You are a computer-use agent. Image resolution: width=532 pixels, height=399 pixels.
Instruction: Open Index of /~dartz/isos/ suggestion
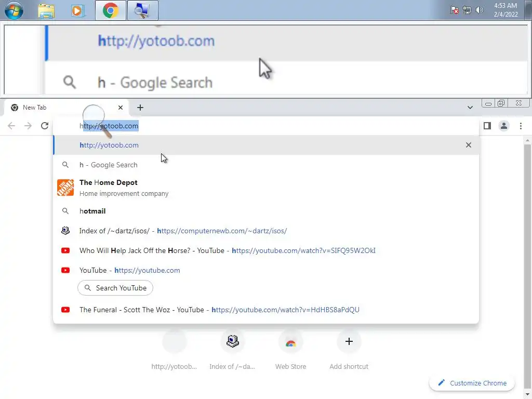(266, 231)
